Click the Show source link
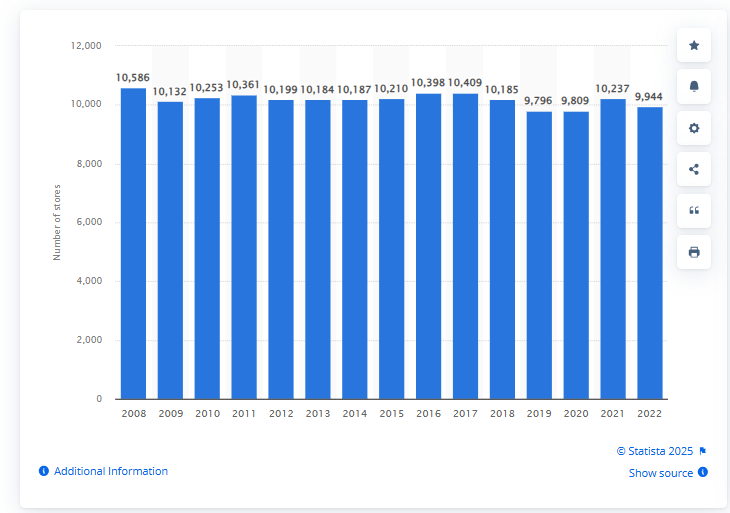 tap(661, 473)
